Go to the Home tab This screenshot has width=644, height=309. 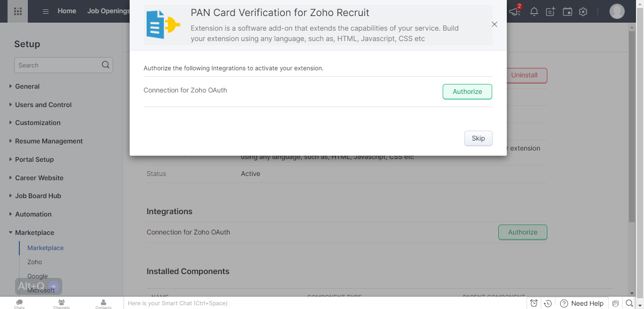coord(67,11)
